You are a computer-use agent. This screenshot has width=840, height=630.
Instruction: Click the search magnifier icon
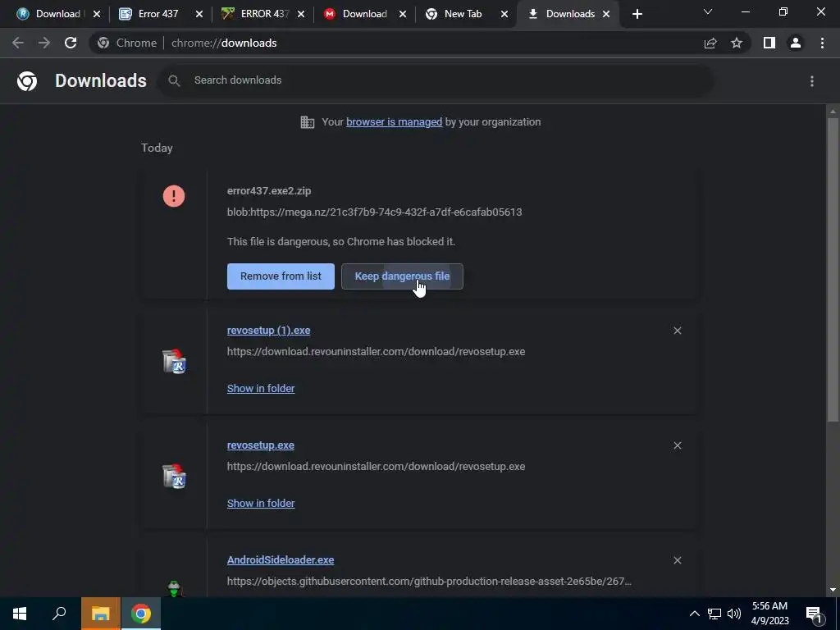pyautogui.click(x=174, y=80)
